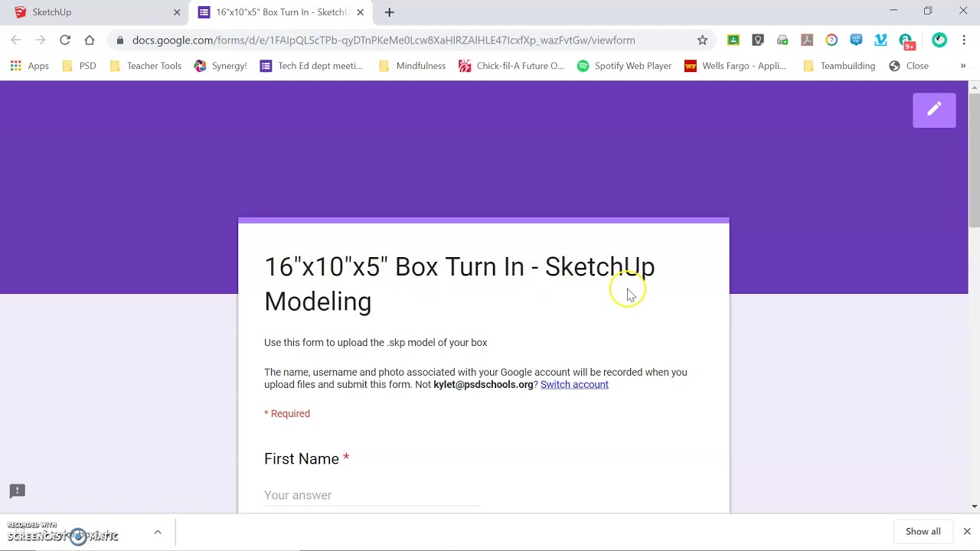Image resolution: width=980 pixels, height=551 pixels.
Task: Click the form title text
Action: tap(459, 284)
